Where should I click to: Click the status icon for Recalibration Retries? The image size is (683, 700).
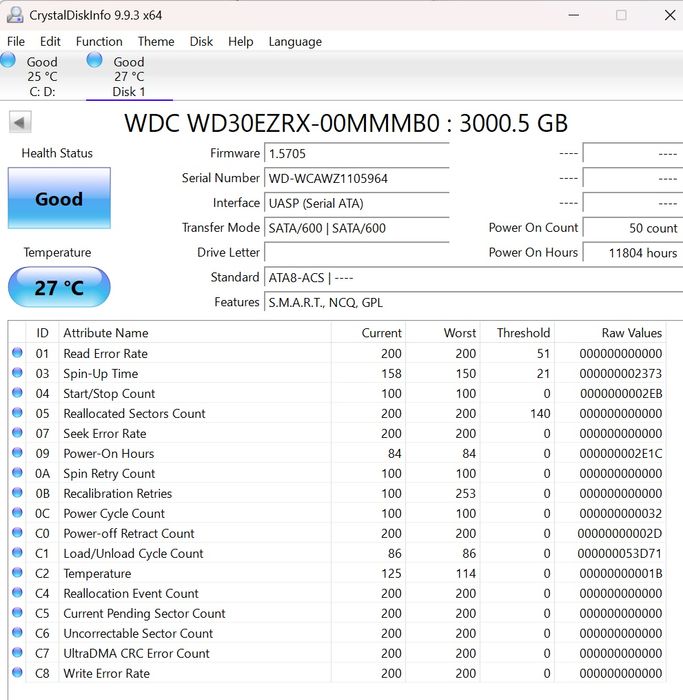17,492
